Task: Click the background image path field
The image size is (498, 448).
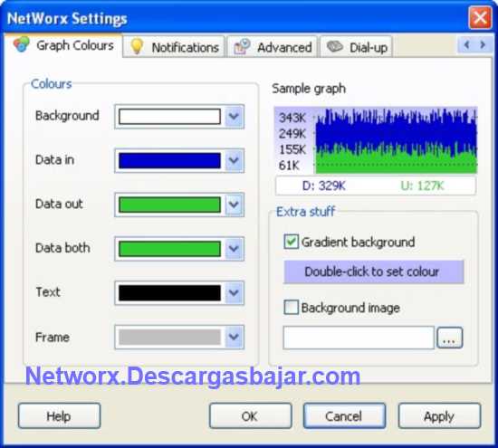Action: (359, 338)
